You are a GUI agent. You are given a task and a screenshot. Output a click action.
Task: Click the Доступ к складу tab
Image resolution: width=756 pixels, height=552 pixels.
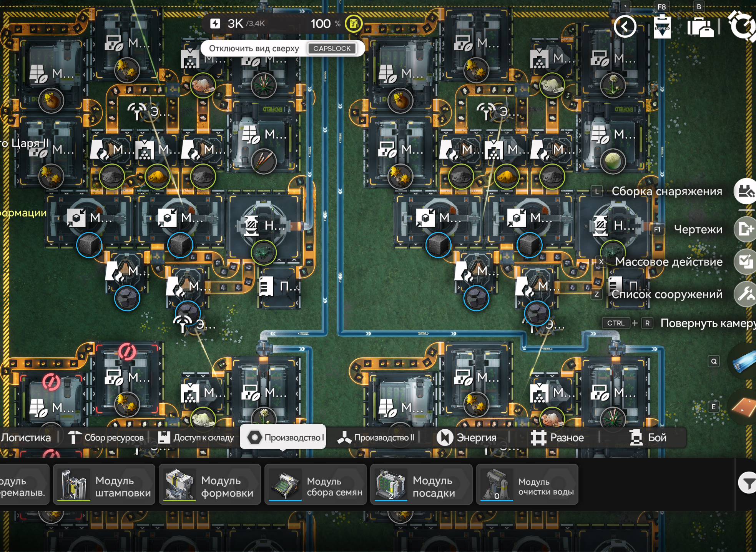pos(196,438)
